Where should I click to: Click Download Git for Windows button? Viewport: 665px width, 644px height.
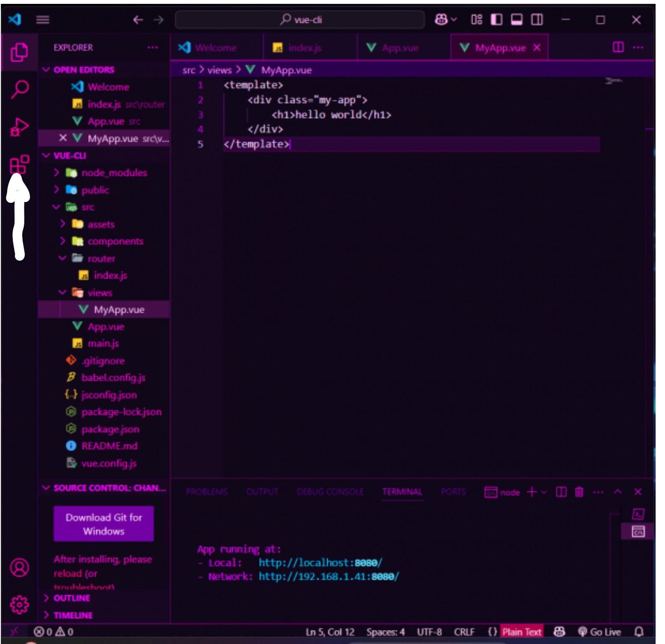(x=103, y=524)
